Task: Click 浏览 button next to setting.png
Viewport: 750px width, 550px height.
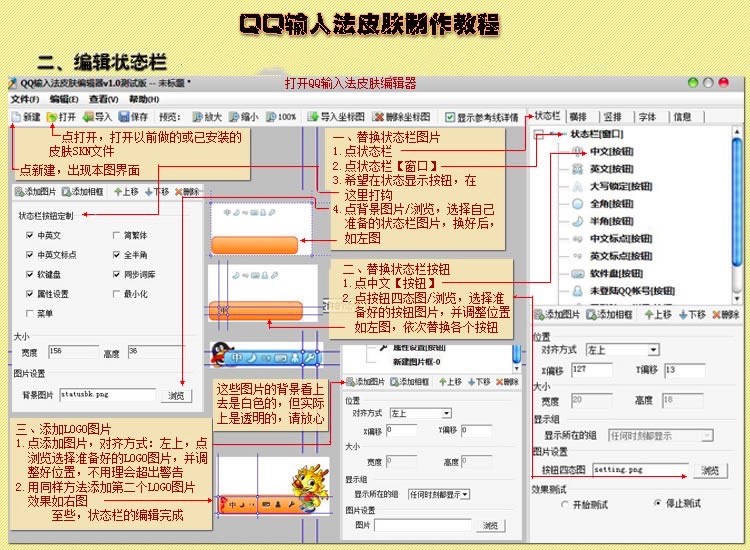Action: coord(710,471)
